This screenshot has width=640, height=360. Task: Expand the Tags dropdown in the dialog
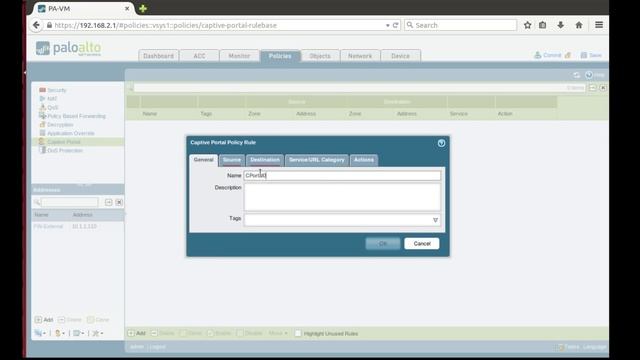point(435,220)
